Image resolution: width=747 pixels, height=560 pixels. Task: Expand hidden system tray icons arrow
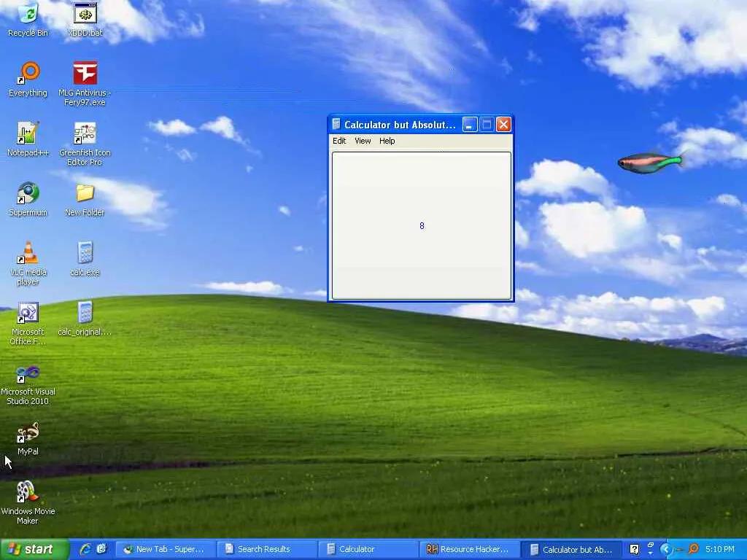(x=665, y=549)
